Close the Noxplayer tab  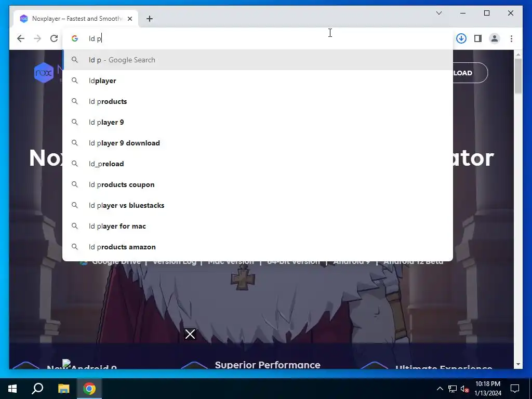129,19
